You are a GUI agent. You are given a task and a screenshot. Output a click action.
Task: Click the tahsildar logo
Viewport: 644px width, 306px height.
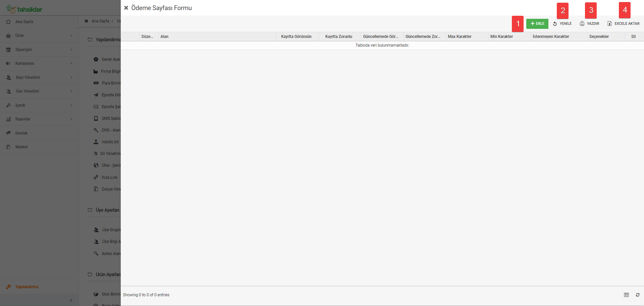point(24,9)
